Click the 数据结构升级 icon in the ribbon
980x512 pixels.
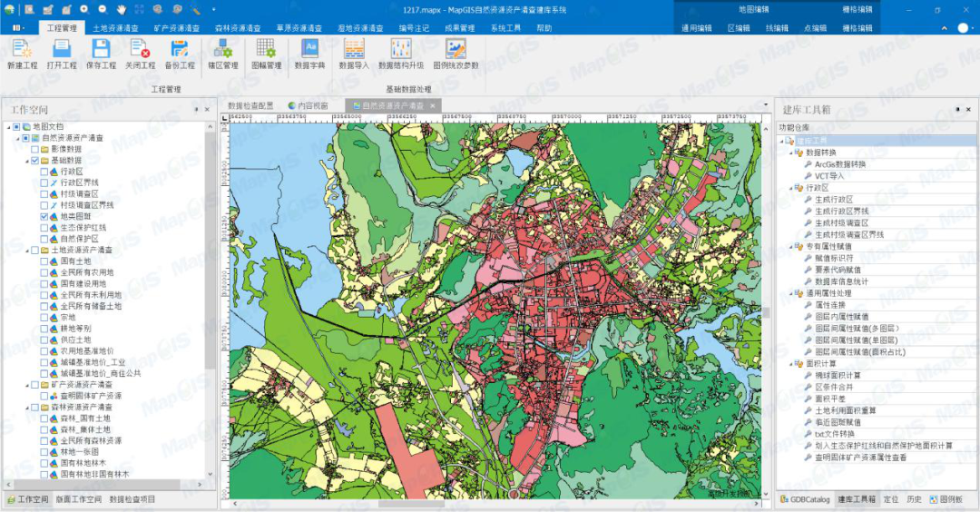click(401, 49)
